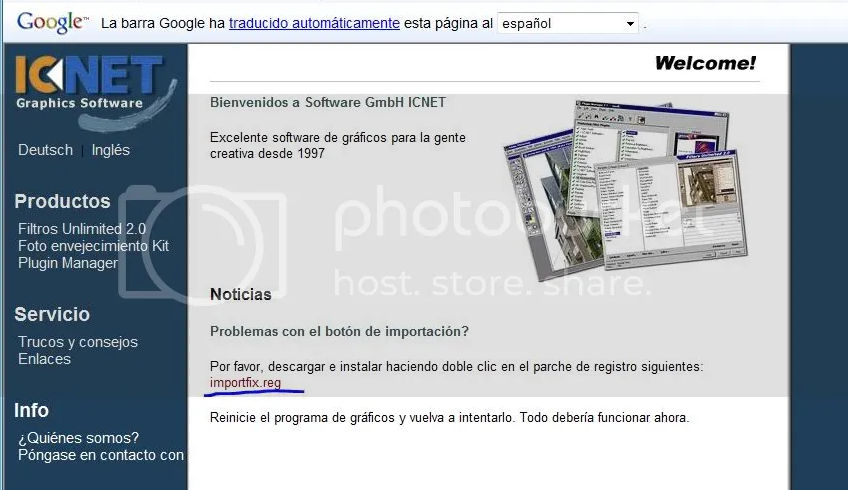Viewport: 848px width, 490px height.
Task: Click the Welcome! page title
Action: click(x=705, y=63)
